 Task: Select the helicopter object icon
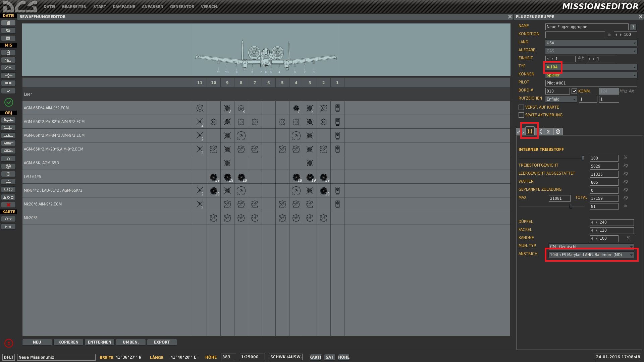point(8,128)
